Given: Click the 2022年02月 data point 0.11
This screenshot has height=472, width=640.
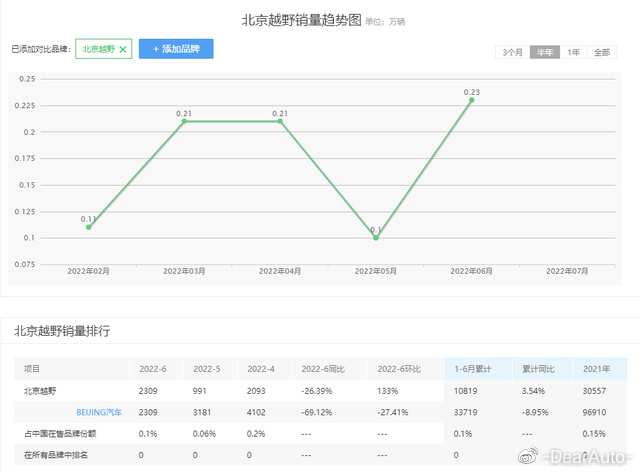Looking at the screenshot, I should pyautogui.click(x=89, y=227).
